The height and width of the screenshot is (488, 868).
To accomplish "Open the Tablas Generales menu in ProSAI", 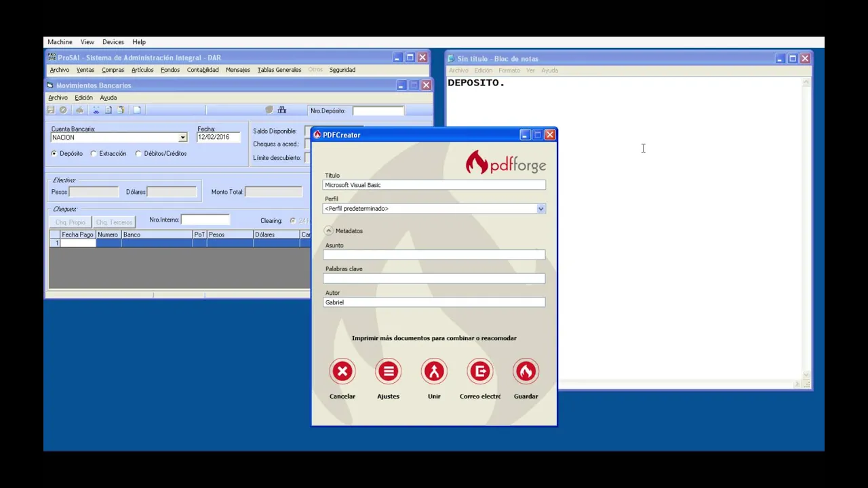I will click(x=279, y=70).
